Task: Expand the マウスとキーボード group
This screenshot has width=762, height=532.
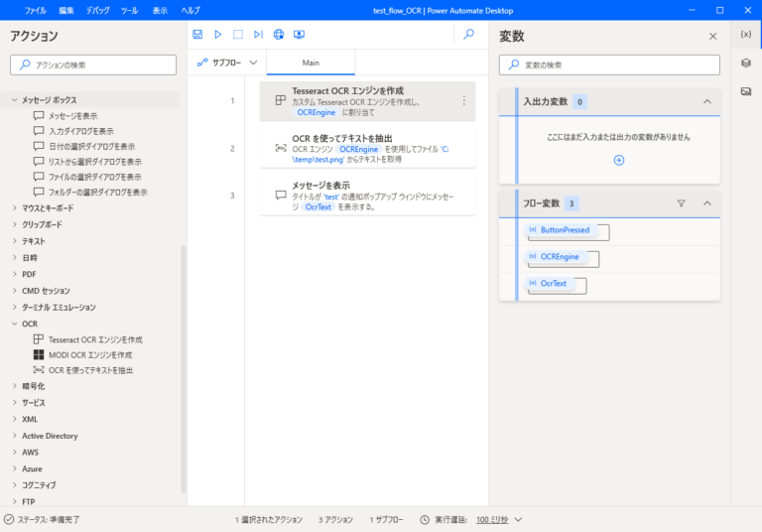Action: [15, 207]
